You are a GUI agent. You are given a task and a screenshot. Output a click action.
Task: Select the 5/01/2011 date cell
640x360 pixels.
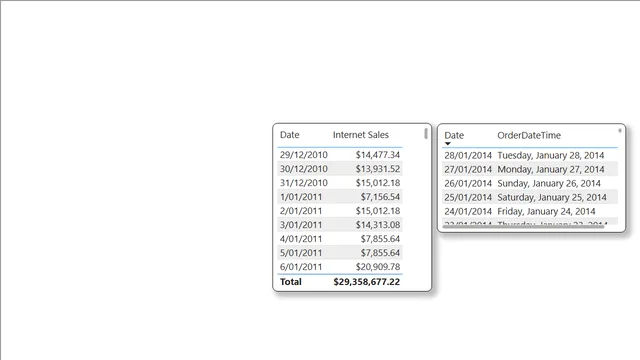point(301,253)
